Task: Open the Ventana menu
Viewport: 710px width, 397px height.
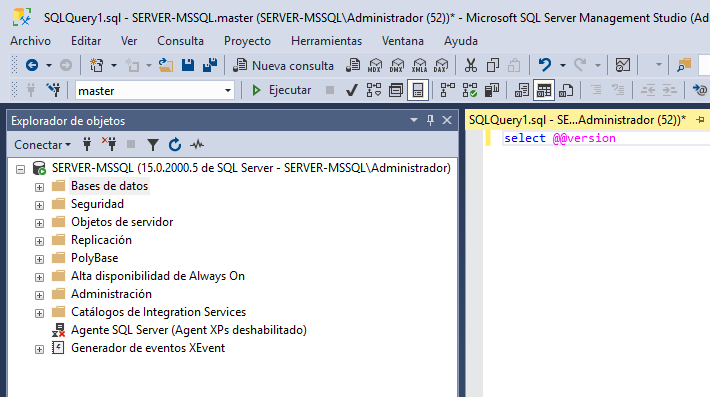Action: 403,41
